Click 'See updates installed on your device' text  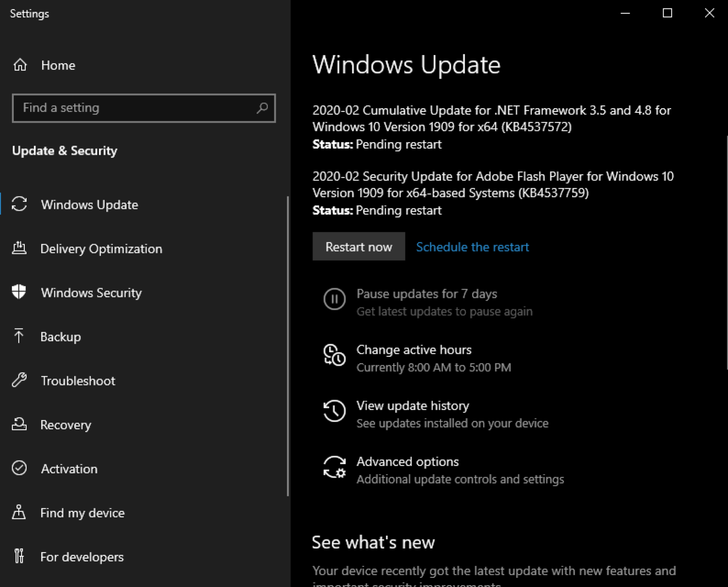point(452,423)
